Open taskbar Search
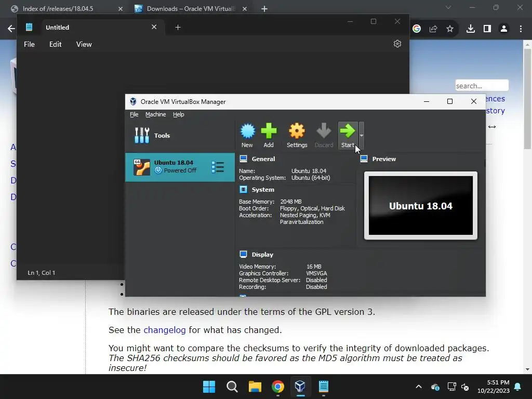Screen dimensions: 532x399 tap(232, 387)
